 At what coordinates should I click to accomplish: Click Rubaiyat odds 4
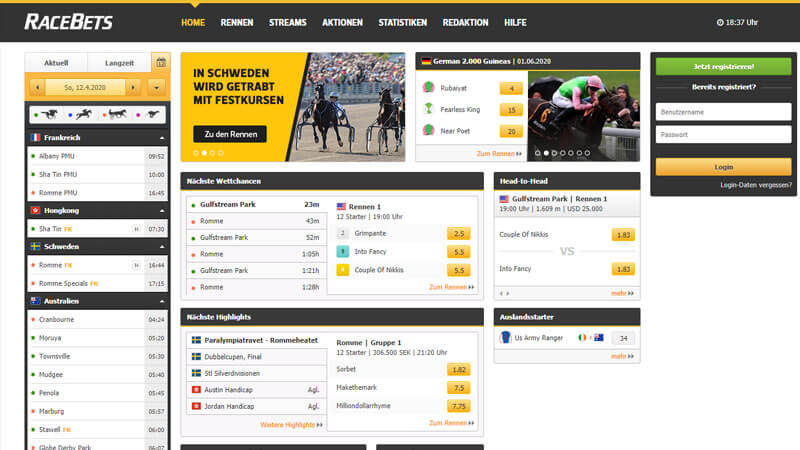(511, 88)
